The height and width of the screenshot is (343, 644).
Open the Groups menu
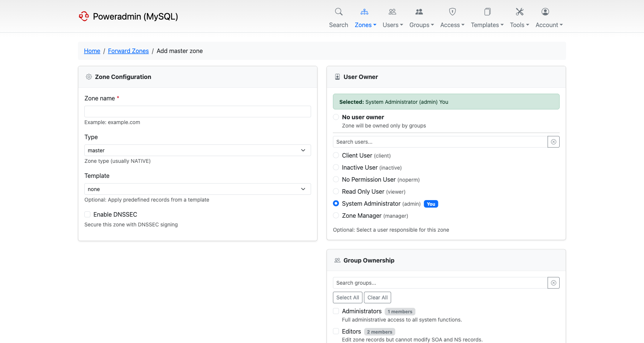click(x=421, y=25)
